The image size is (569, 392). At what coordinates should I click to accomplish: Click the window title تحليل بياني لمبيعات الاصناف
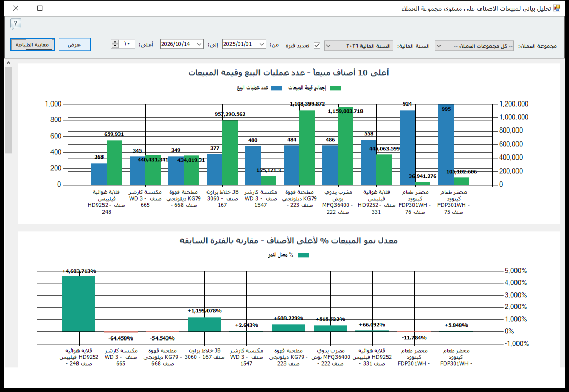coord(476,8)
